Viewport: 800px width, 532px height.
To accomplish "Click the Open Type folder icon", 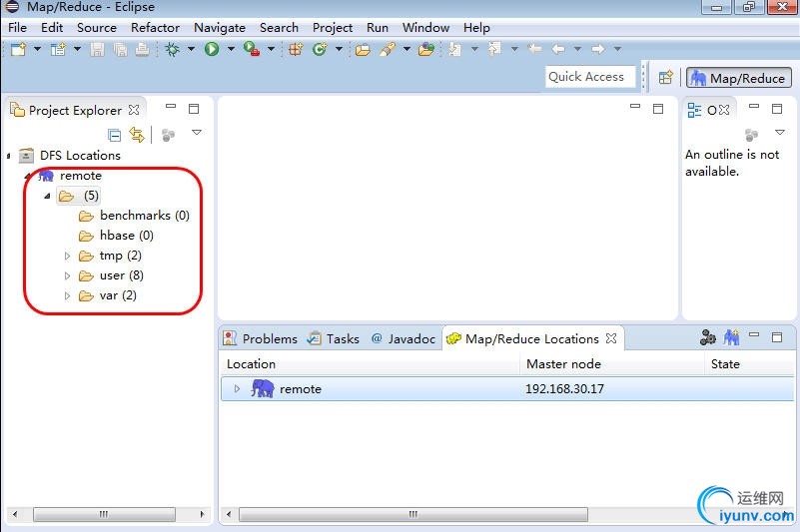I will [x=363, y=50].
